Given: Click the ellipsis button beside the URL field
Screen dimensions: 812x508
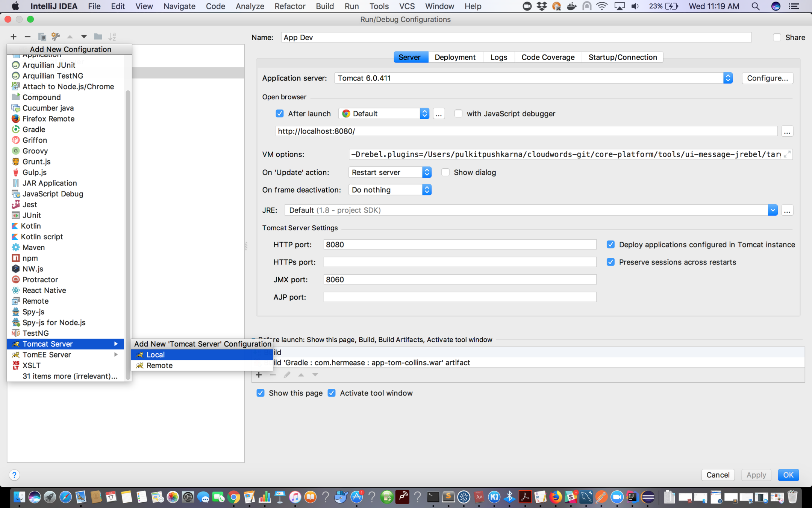Looking at the screenshot, I should 787,131.
